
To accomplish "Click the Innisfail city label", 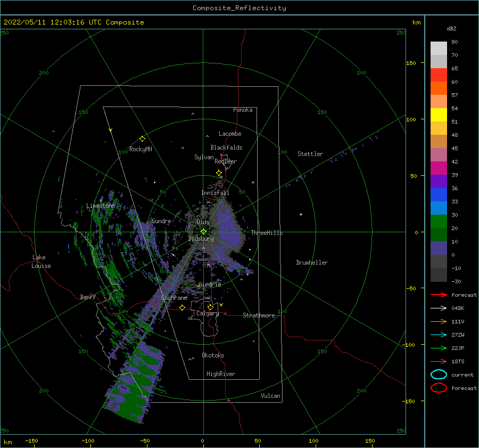I will [215, 193].
